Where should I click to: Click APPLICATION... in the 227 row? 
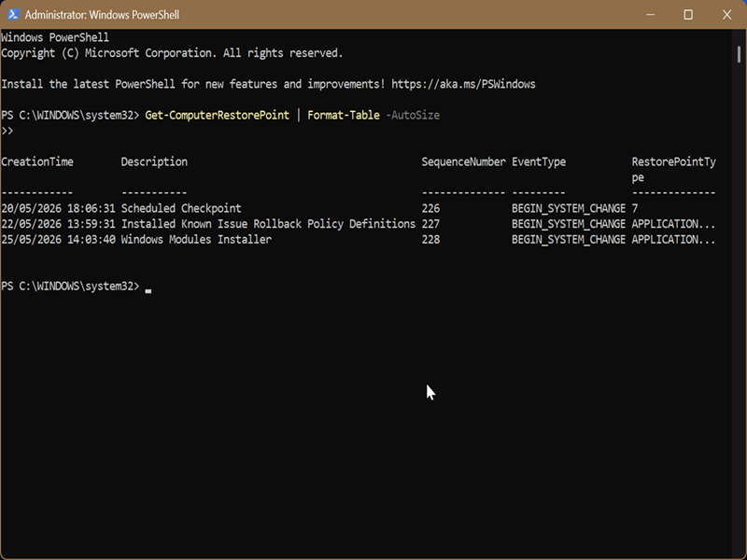[673, 224]
